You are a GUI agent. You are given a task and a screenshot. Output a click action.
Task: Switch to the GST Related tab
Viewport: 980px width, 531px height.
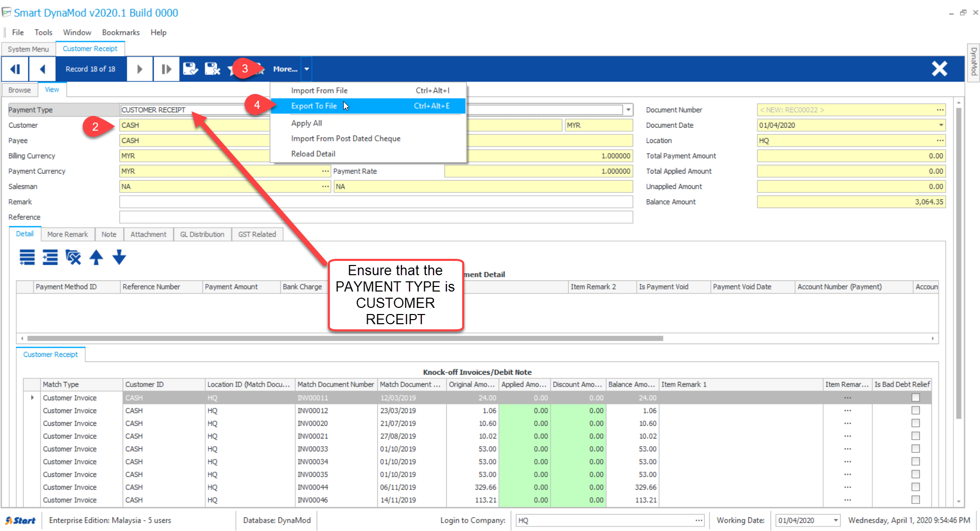257,234
